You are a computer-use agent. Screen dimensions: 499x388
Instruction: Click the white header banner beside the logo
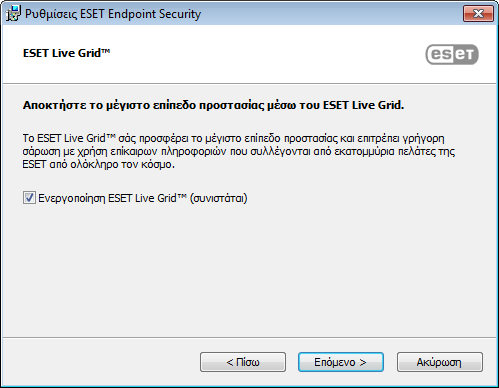267,53
